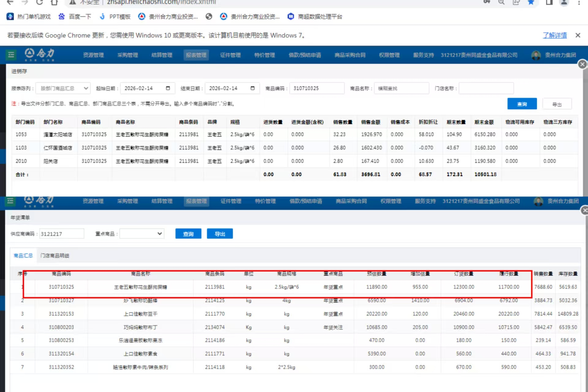The width and height of the screenshot is (588, 392).
Task: Open the 报表管理 menu in the top navigation
Action: [x=196, y=55]
